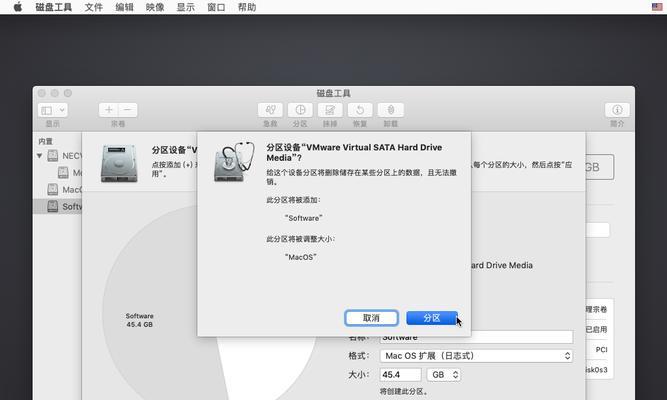
Task: Open the 显示 menu in menu bar
Action: click(x=185, y=7)
